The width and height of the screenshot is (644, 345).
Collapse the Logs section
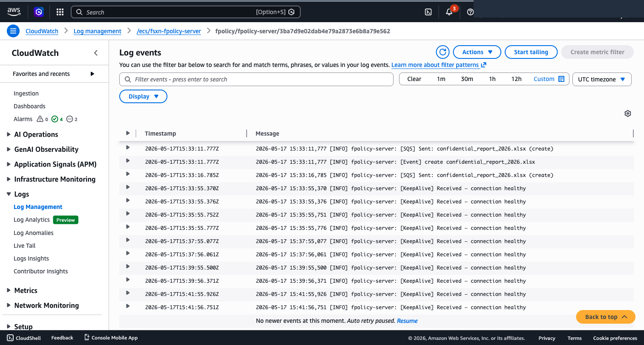[x=9, y=194]
